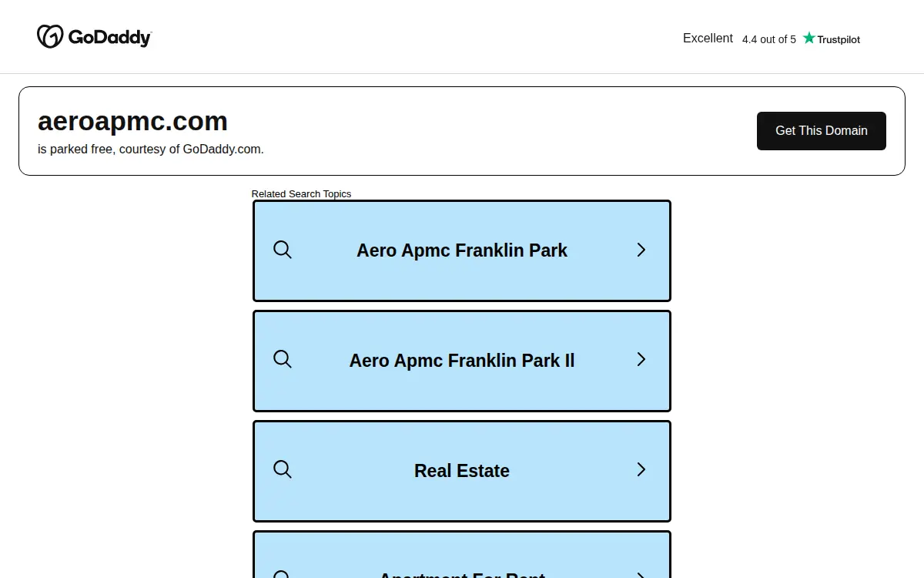Click the Trustpilot star logo
The width and height of the screenshot is (924, 578).
pyautogui.click(x=831, y=39)
